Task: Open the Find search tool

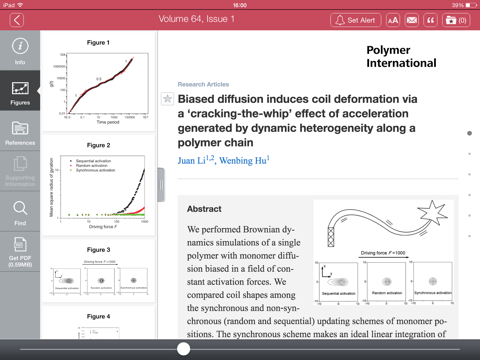Action: click(20, 212)
